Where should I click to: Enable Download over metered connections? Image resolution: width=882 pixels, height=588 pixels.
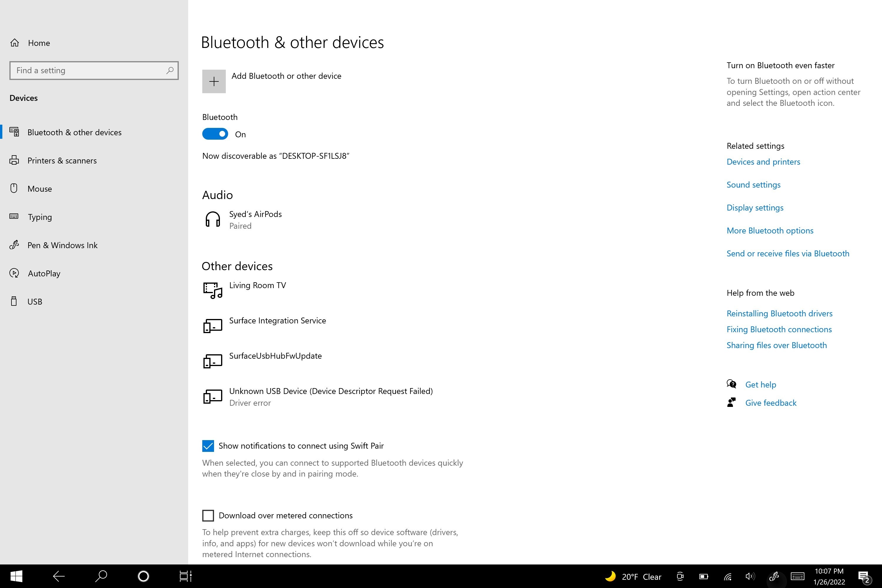pos(208,516)
